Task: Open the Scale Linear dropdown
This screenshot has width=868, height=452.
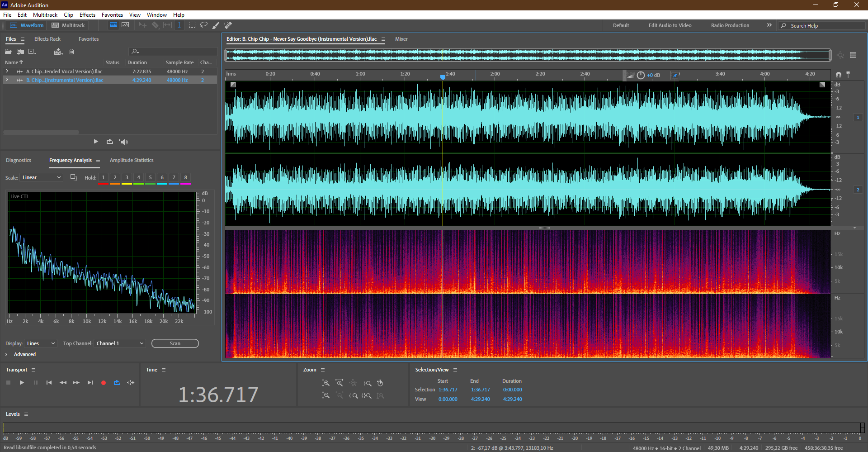Action: coord(41,177)
